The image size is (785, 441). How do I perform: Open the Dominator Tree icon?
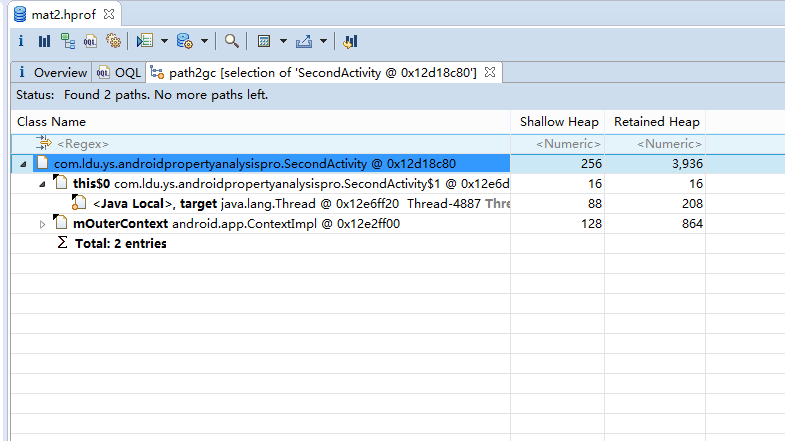pyautogui.click(x=67, y=41)
